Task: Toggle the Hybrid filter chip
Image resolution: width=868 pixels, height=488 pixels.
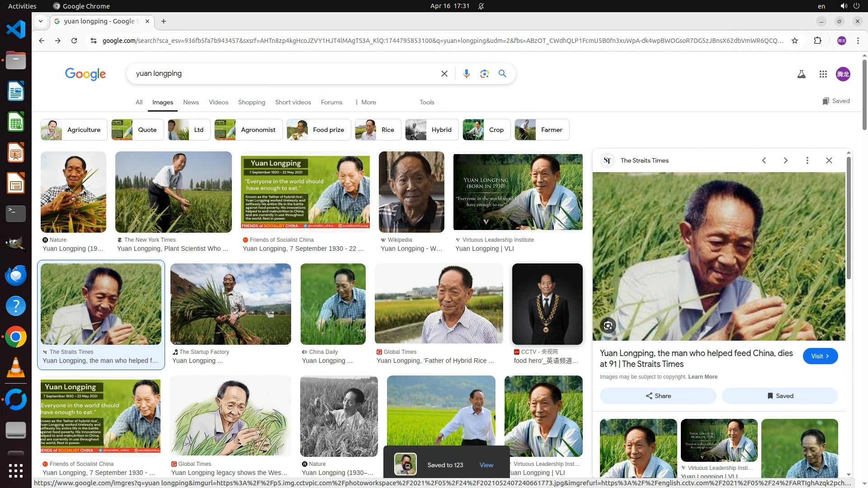Action: pyautogui.click(x=432, y=130)
